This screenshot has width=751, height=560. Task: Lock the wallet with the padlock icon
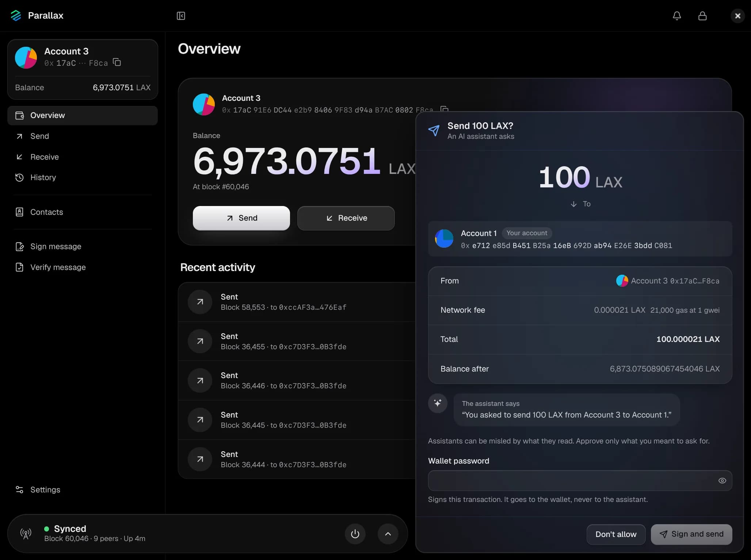(x=702, y=16)
